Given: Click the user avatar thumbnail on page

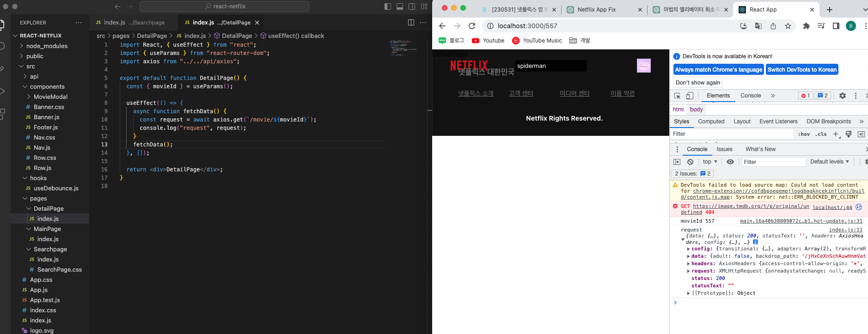Looking at the screenshot, I should (x=644, y=66).
